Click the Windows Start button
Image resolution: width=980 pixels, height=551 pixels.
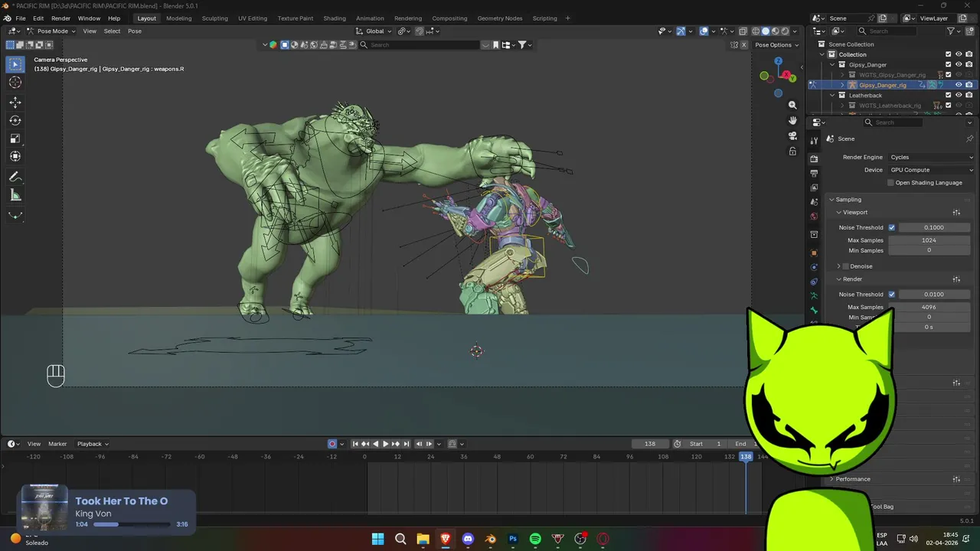click(377, 539)
